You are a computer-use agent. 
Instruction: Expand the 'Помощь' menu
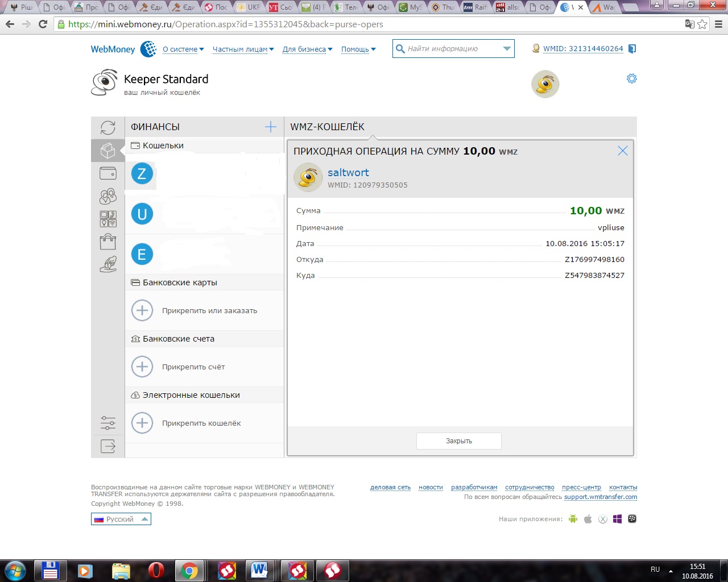coord(358,49)
